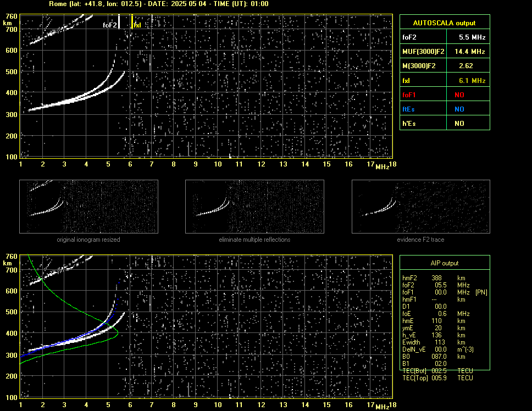Click the 'eliminate multiple reflections' caption
This screenshot has height=411, width=532.
pos(254,240)
